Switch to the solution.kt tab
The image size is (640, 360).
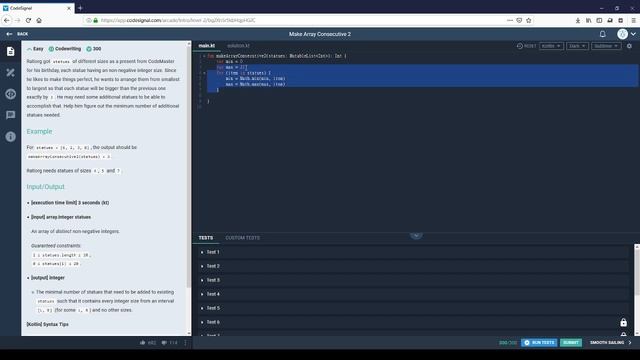(238, 46)
